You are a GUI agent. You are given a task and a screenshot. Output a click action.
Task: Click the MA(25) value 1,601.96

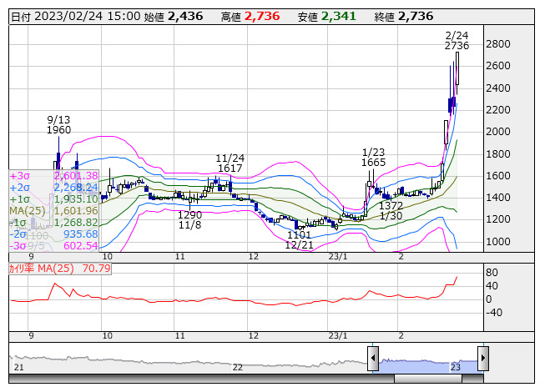coord(76,211)
